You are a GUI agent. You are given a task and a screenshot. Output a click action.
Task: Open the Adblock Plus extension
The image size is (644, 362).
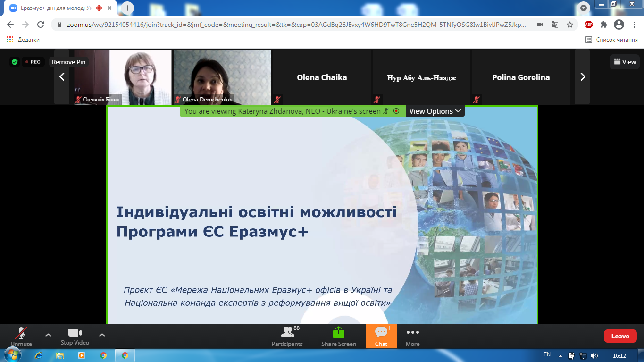(x=589, y=25)
